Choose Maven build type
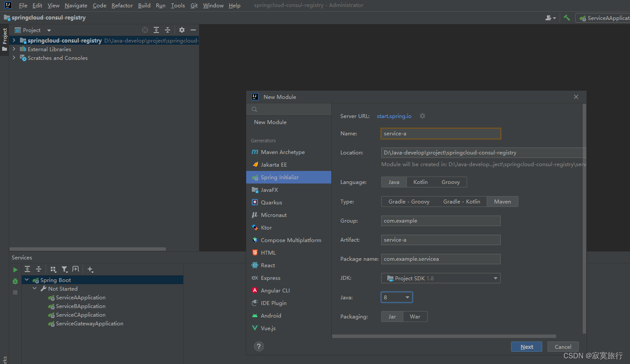The image size is (630, 364). (502, 202)
